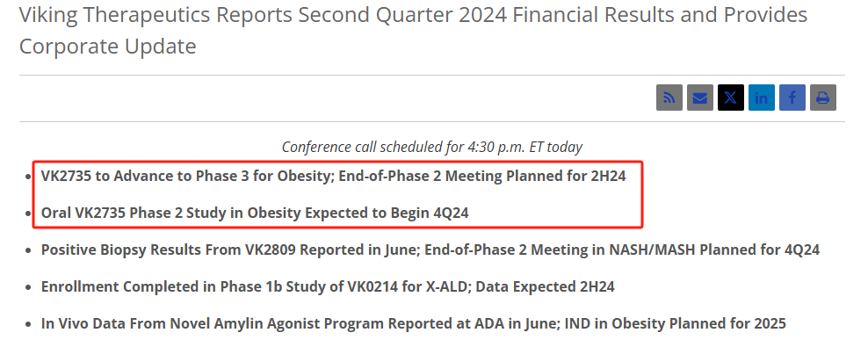Click the VK2809 biopsy results bullet
This screenshot has height=340, width=868.
pos(430,250)
